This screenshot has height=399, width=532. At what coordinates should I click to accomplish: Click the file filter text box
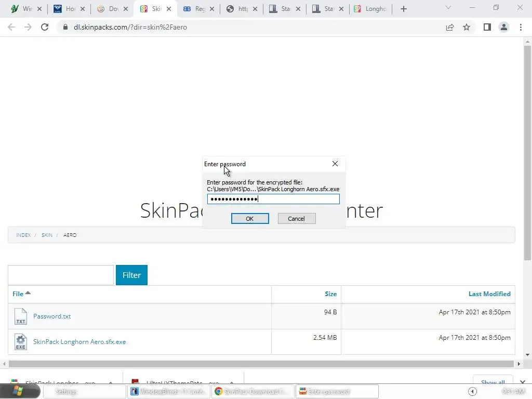pyautogui.click(x=61, y=275)
